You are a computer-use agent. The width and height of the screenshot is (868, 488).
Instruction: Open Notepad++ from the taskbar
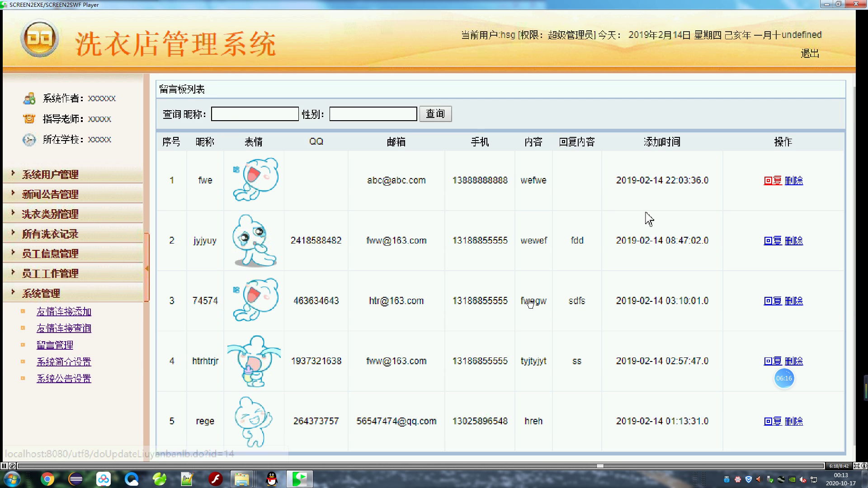point(187,479)
